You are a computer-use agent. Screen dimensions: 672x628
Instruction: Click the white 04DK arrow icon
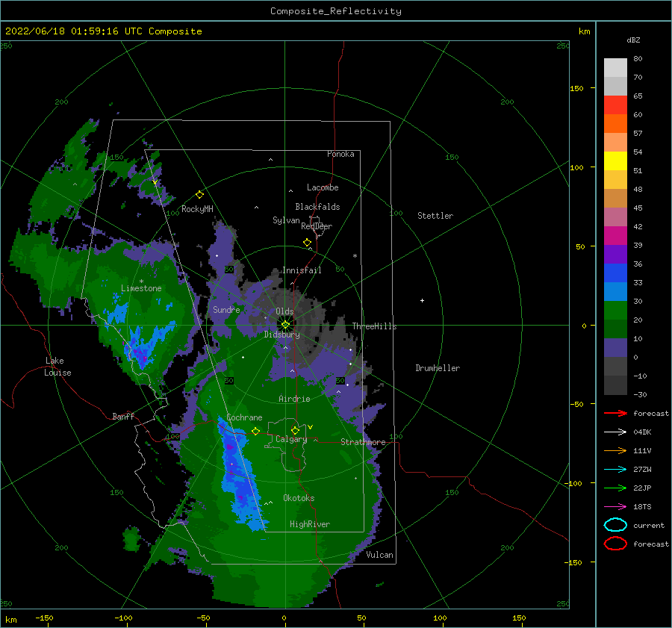(x=615, y=432)
